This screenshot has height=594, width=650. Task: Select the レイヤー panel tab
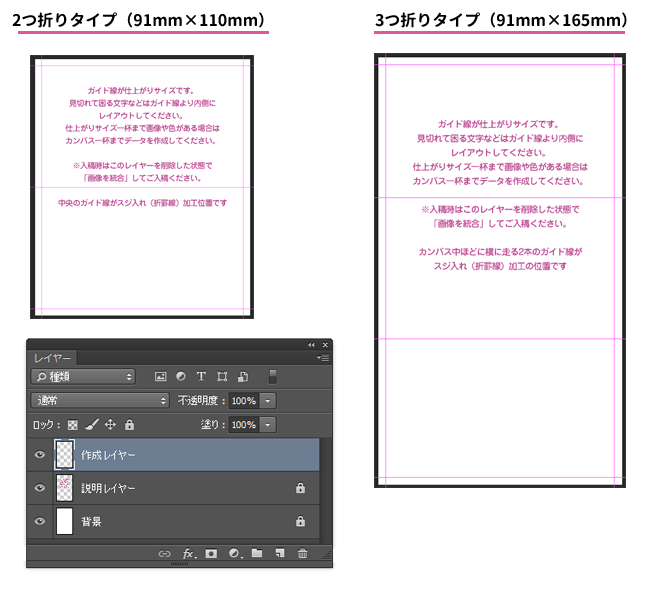[x=53, y=357]
